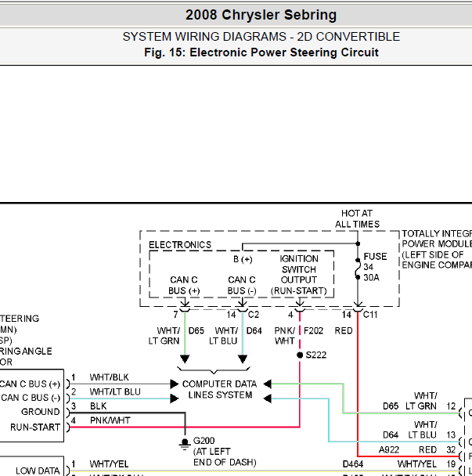Click the ground symbol beside G200
Image resolution: width=472 pixels, height=476 pixels.
[x=185, y=444]
